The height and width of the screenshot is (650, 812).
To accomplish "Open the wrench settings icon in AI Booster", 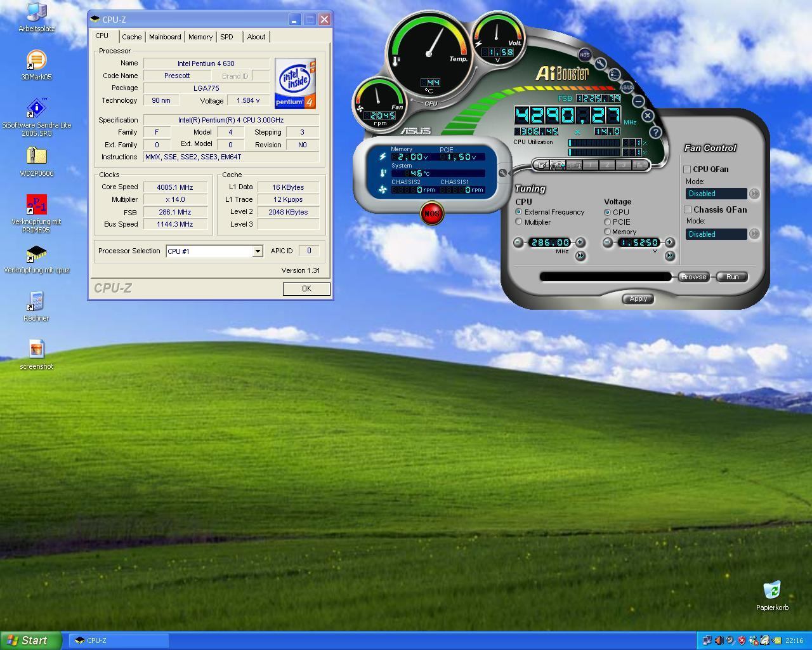I will coord(600,63).
